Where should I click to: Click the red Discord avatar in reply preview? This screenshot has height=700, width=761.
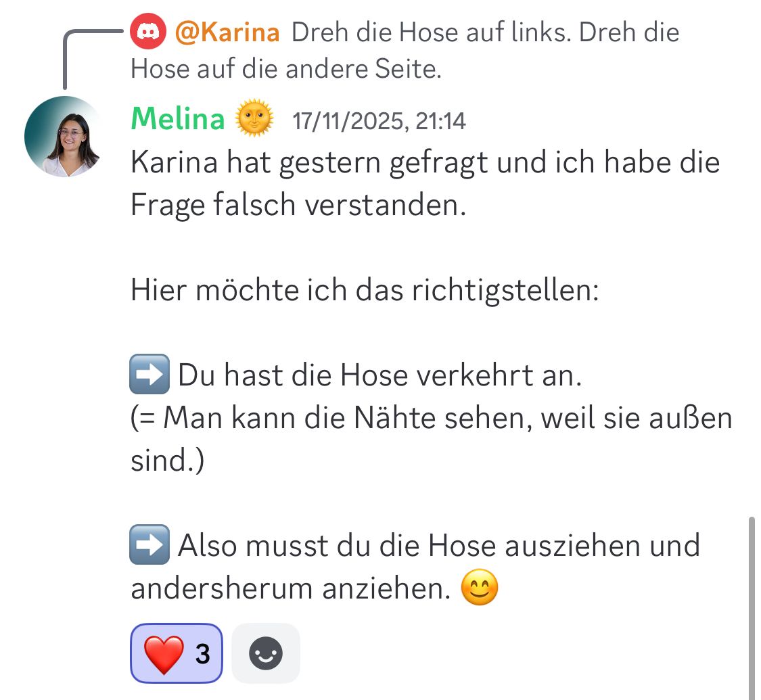[x=147, y=33]
